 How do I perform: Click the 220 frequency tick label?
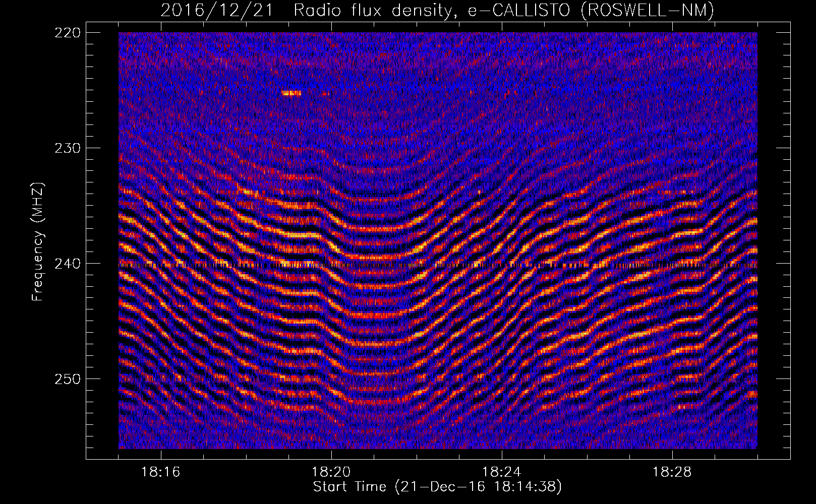click(x=67, y=33)
